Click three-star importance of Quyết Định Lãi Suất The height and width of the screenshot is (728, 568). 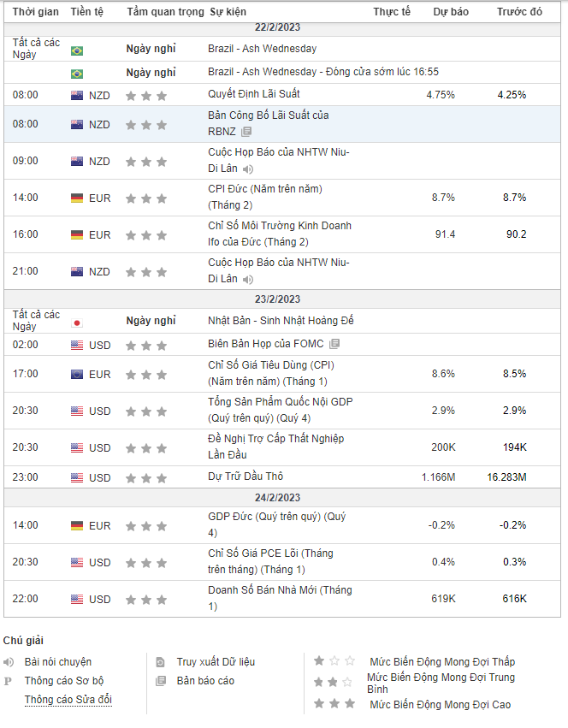coord(145,96)
